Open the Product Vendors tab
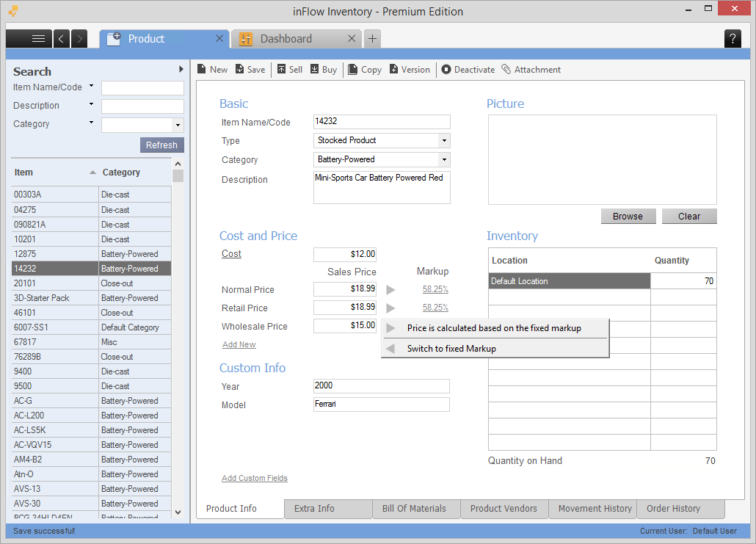The height and width of the screenshot is (544, 756). (x=504, y=509)
